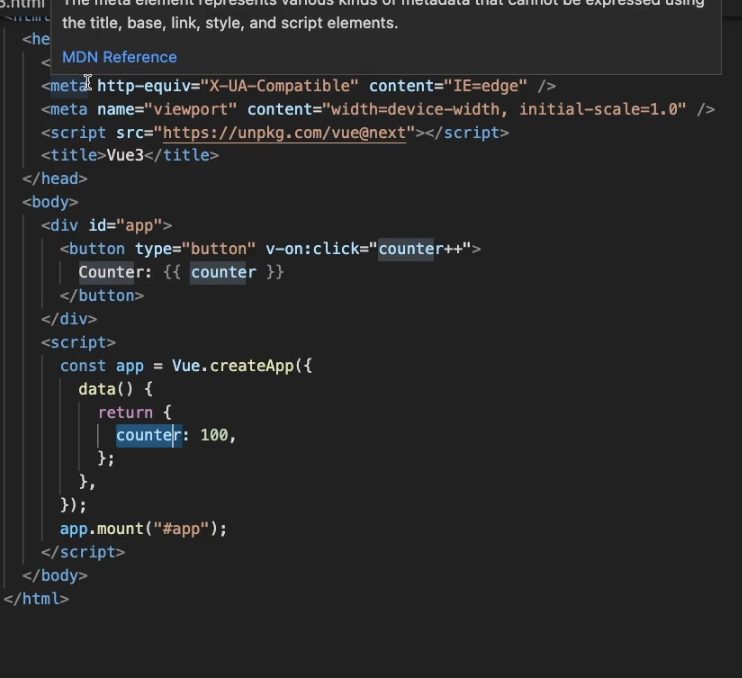Click the closing </html> tag
The height and width of the screenshot is (678, 742).
[x=36, y=599]
